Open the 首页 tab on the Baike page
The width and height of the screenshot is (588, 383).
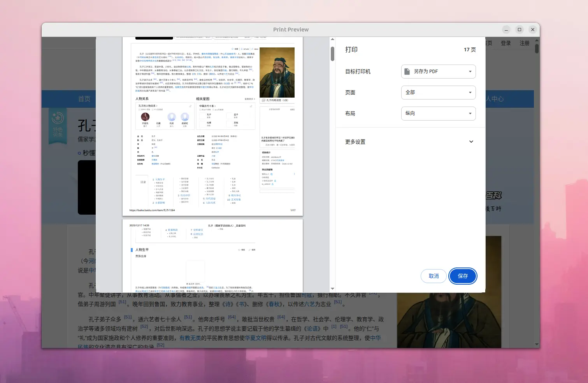coord(84,99)
